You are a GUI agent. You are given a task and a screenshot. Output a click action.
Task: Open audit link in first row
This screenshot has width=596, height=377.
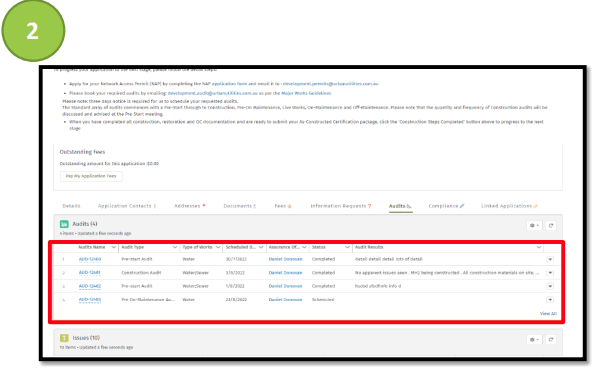click(90, 259)
